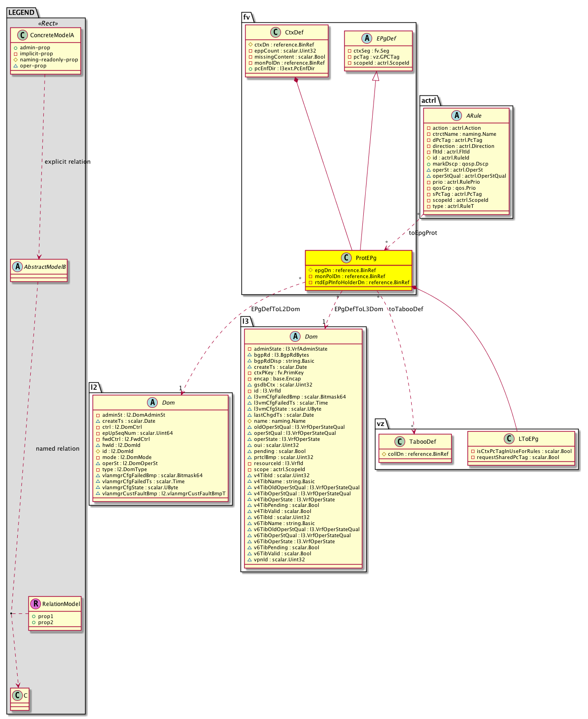Click the abstract icon next to EPgDef
This screenshot has height=719, width=588.
367,38
